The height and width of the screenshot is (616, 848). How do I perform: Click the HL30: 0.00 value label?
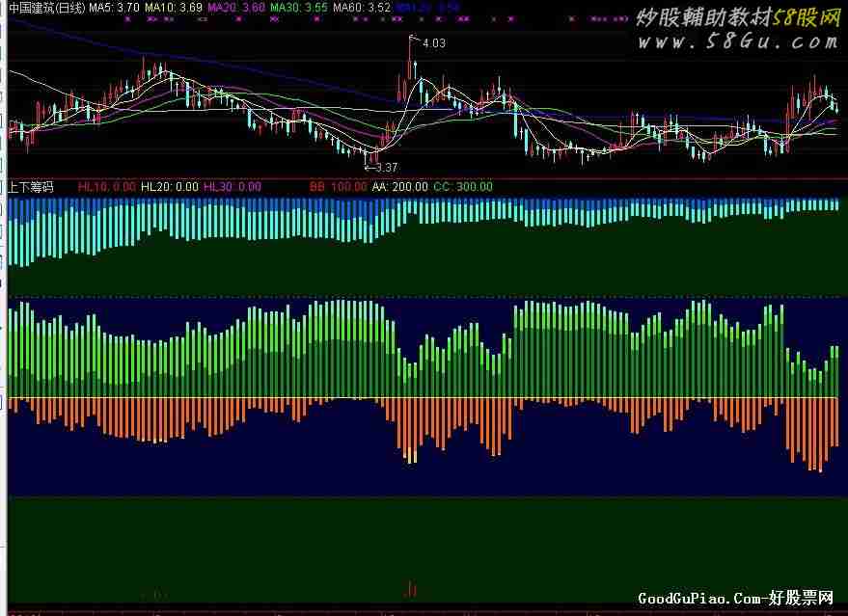(233, 187)
